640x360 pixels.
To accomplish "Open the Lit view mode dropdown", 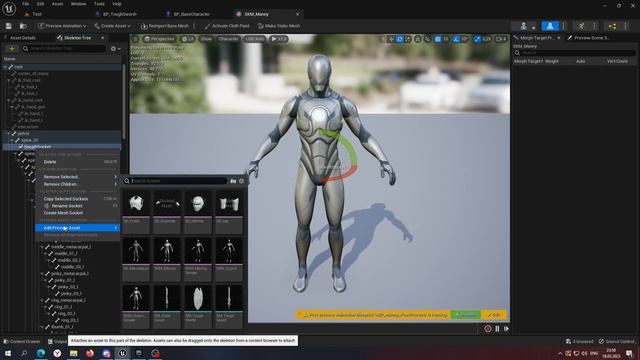I will click(x=187, y=39).
